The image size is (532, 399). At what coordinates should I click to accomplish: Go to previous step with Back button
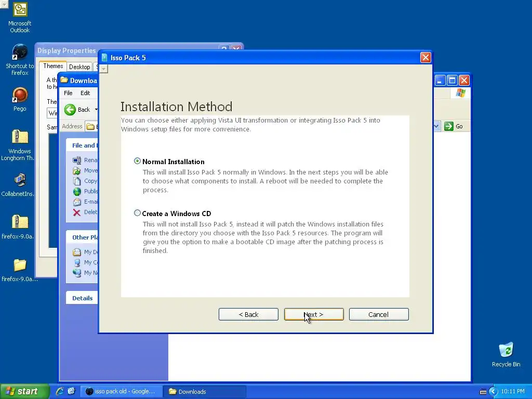[x=248, y=314]
